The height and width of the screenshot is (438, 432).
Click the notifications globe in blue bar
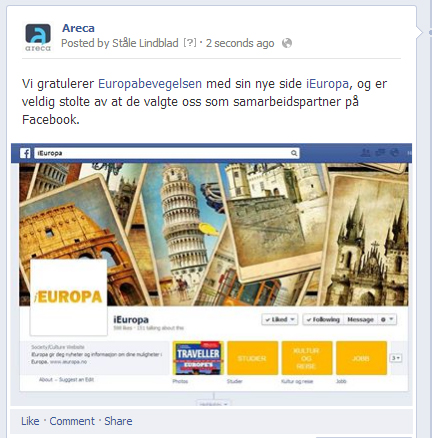coord(394,153)
